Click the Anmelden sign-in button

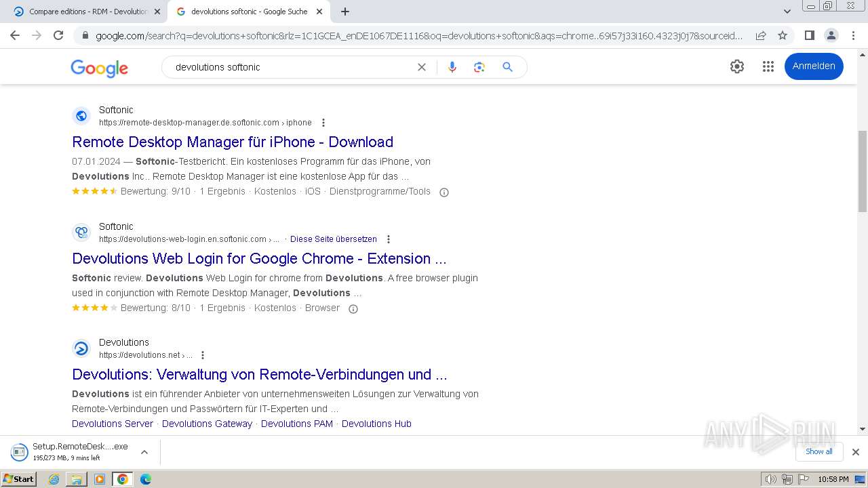pos(814,66)
